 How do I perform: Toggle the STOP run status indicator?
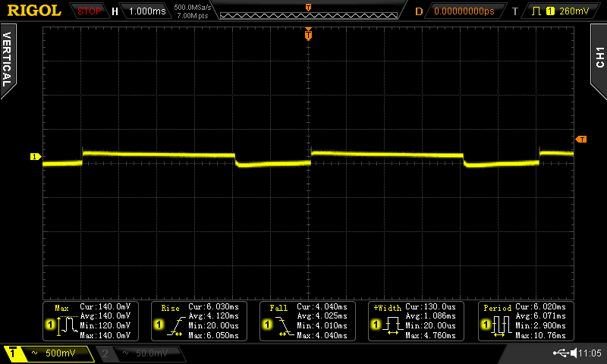click(x=90, y=11)
